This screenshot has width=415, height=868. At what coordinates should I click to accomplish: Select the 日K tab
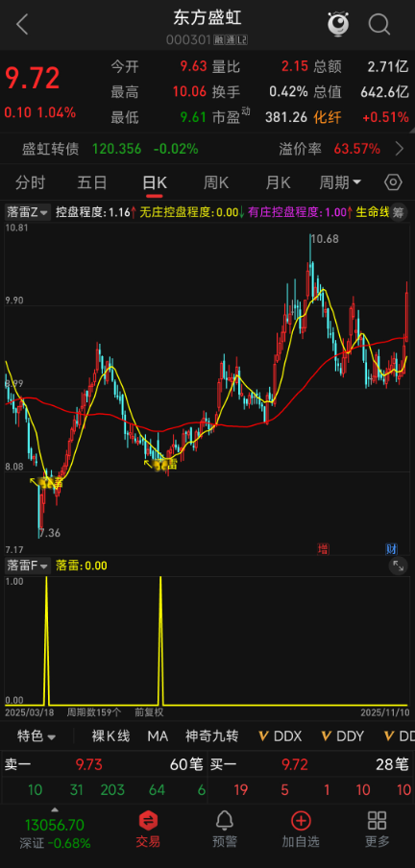pos(155,182)
